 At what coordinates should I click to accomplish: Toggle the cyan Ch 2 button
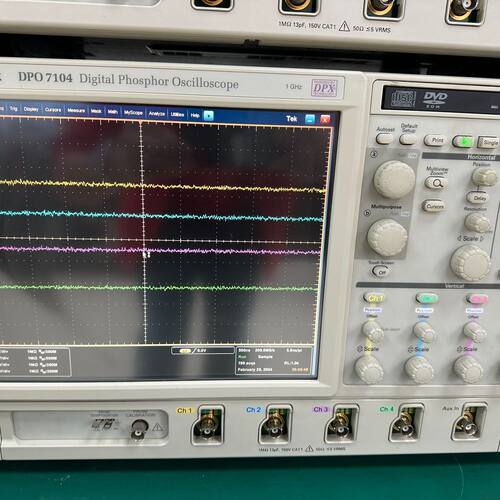426,299
